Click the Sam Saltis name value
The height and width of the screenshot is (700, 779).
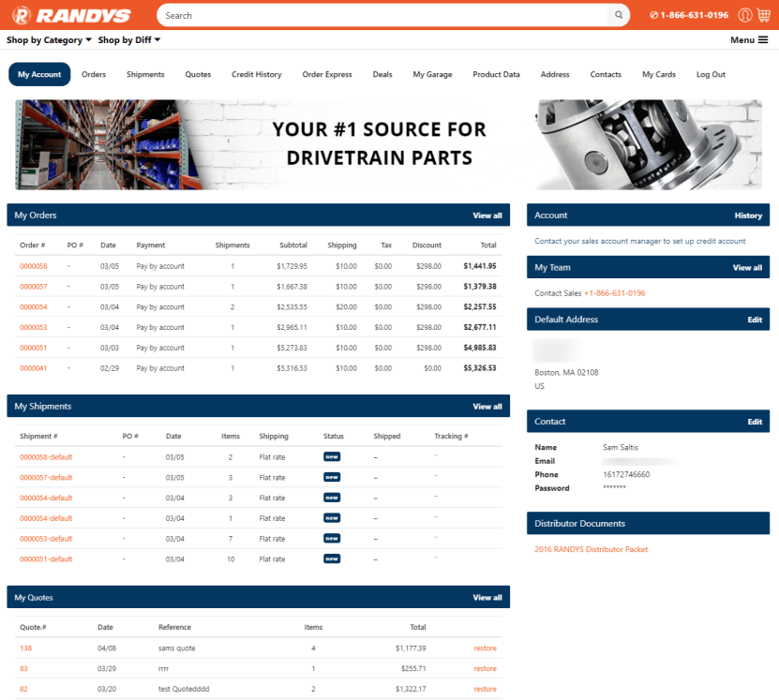click(620, 447)
